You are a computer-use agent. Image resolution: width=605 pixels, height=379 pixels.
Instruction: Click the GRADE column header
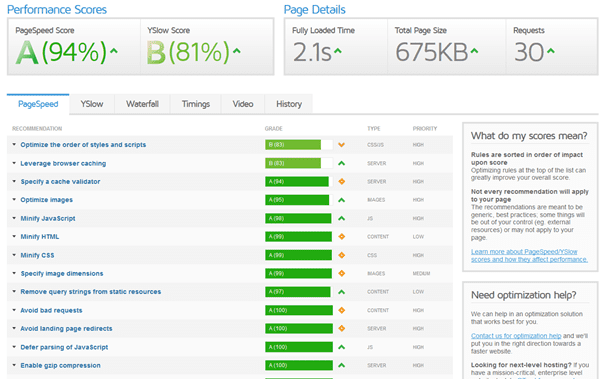pyautogui.click(x=274, y=129)
